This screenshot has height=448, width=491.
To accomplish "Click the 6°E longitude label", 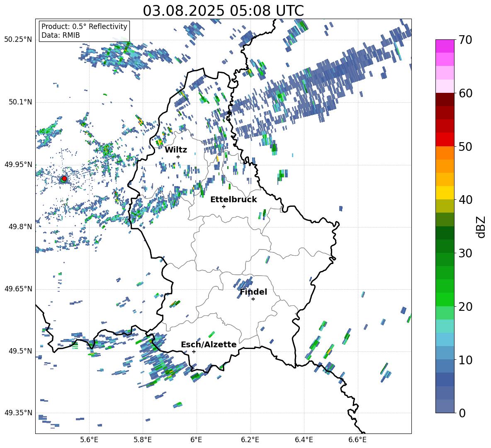I will [x=196, y=440].
